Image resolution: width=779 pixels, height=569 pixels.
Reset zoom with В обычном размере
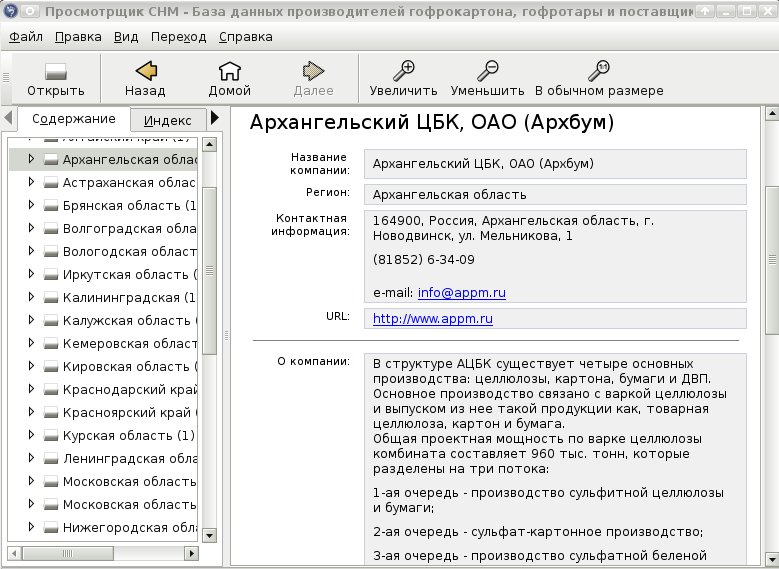tap(599, 71)
